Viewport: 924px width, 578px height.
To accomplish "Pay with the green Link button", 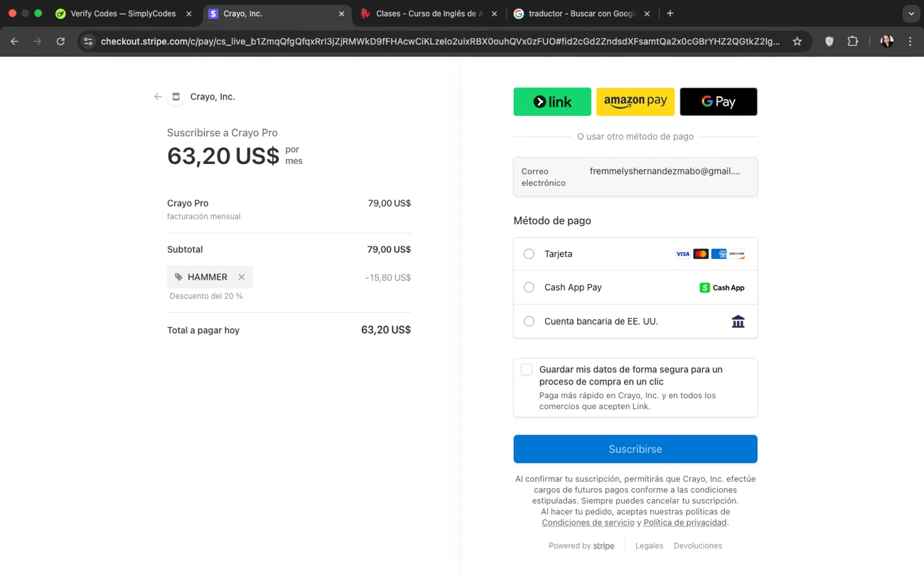I will (x=552, y=102).
